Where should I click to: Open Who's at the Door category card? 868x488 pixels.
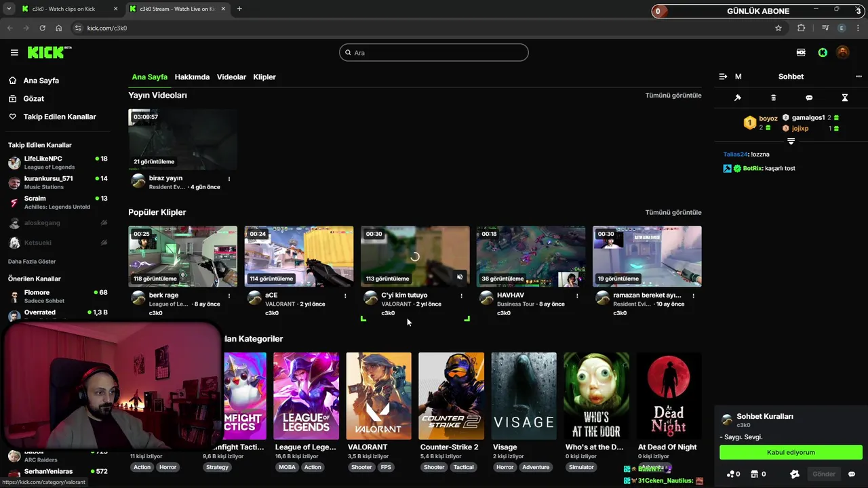pyautogui.click(x=596, y=396)
